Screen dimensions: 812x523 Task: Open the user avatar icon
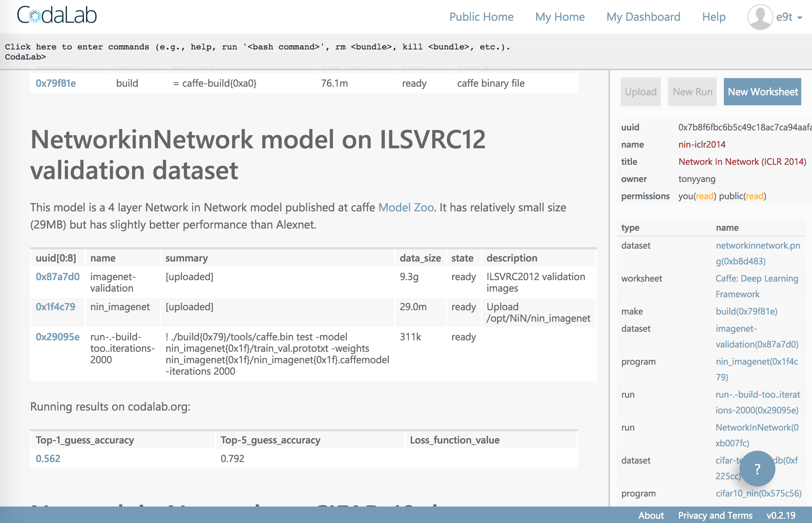[760, 17]
